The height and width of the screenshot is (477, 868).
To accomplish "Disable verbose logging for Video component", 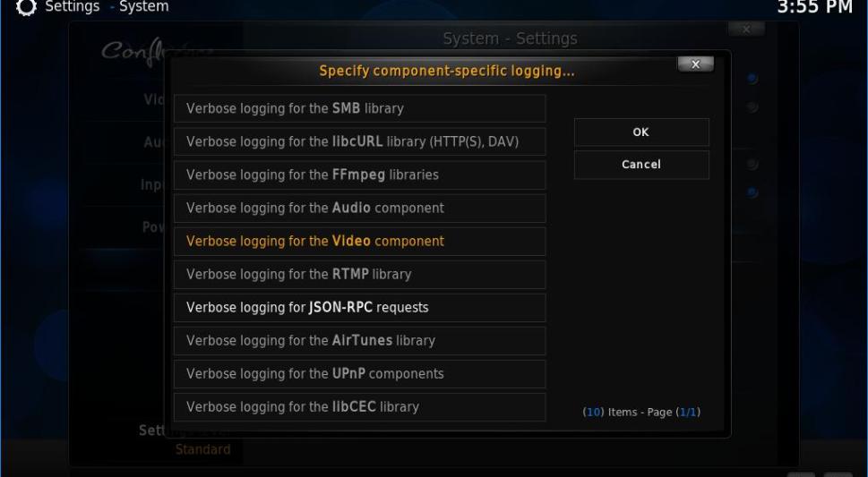I will click(359, 241).
